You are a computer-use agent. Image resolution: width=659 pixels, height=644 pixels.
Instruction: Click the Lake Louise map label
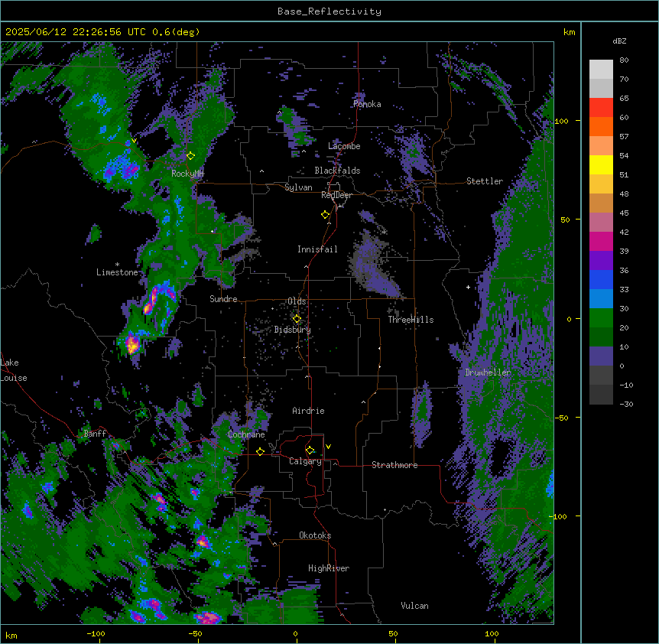click(14, 370)
